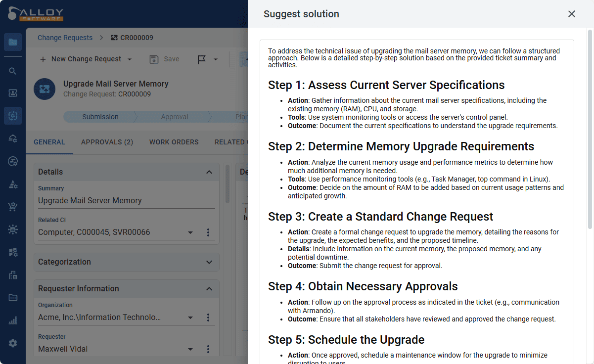Click the 'Step 1: Assess Current Server Specifications' heading

pyautogui.click(x=386, y=85)
